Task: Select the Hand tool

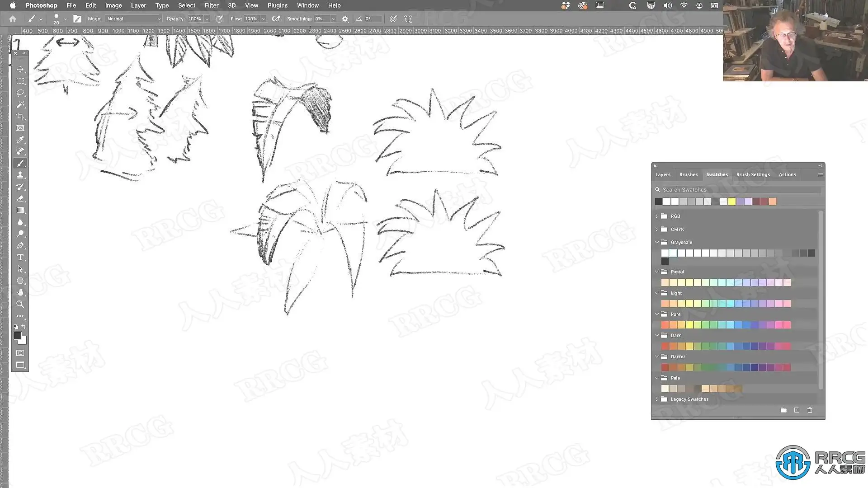Action: (x=20, y=292)
